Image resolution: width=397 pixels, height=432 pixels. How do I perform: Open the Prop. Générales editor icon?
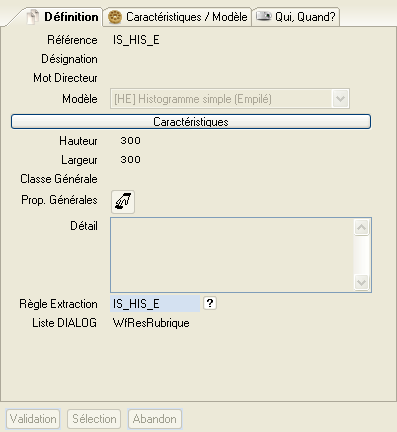123,202
